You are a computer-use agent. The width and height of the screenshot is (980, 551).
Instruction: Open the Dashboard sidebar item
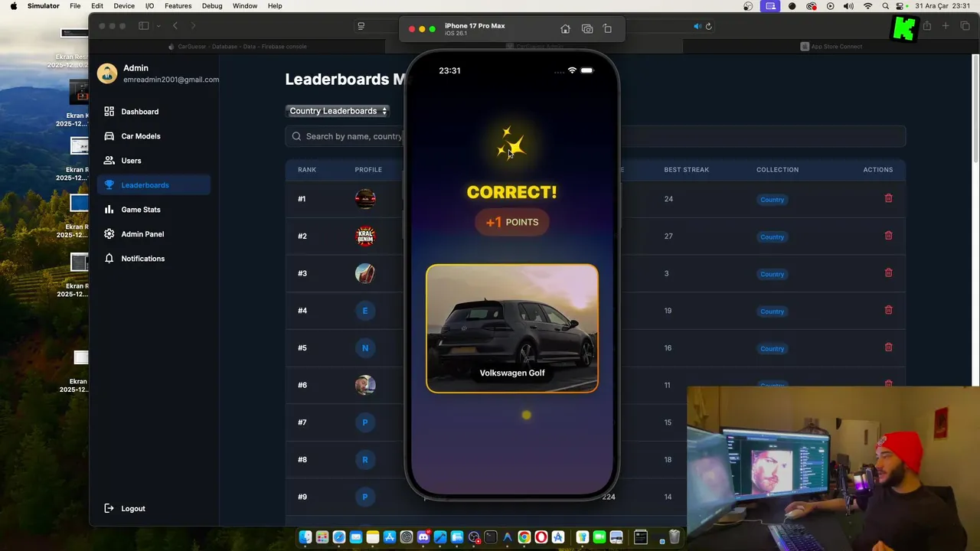point(153,112)
